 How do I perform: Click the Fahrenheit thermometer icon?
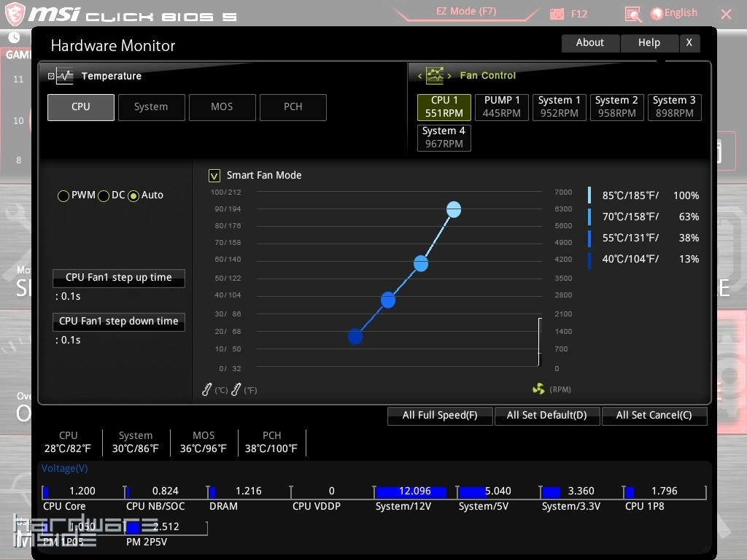tap(236, 389)
